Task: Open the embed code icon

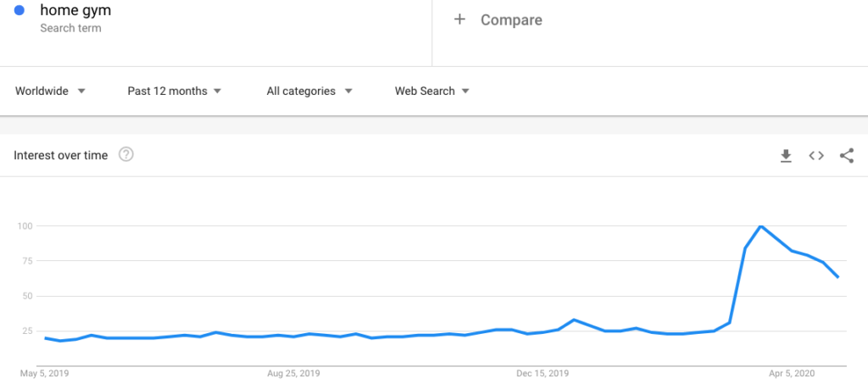Action: tap(816, 155)
